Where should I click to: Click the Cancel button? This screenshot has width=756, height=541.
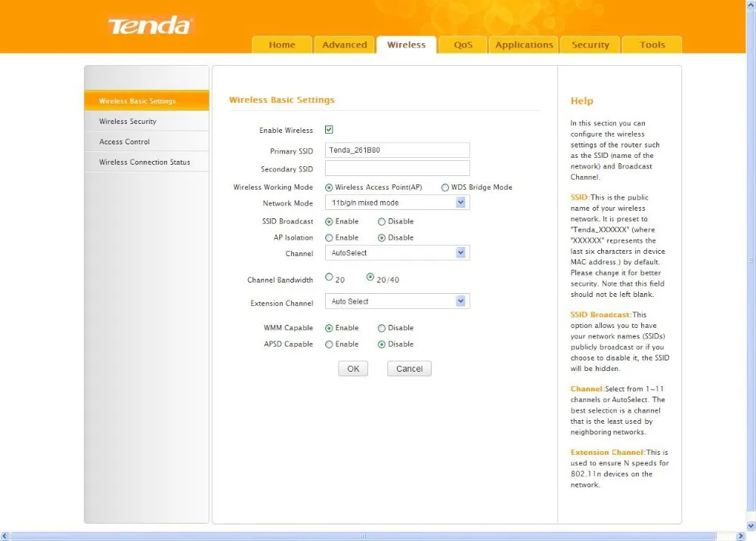pos(409,369)
